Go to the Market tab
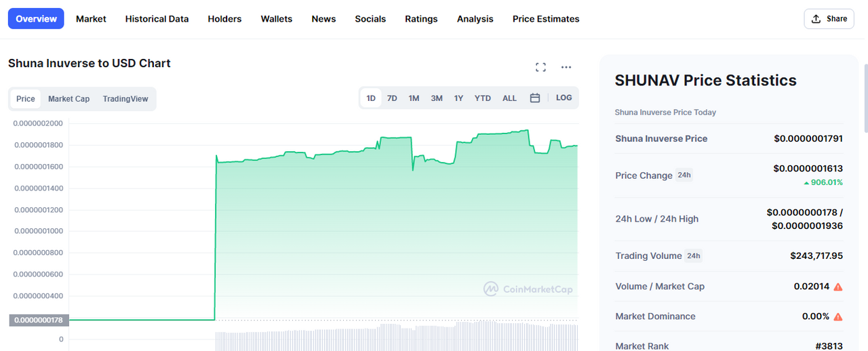The width and height of the screenshot is (868, 351). tap(91, 19)
